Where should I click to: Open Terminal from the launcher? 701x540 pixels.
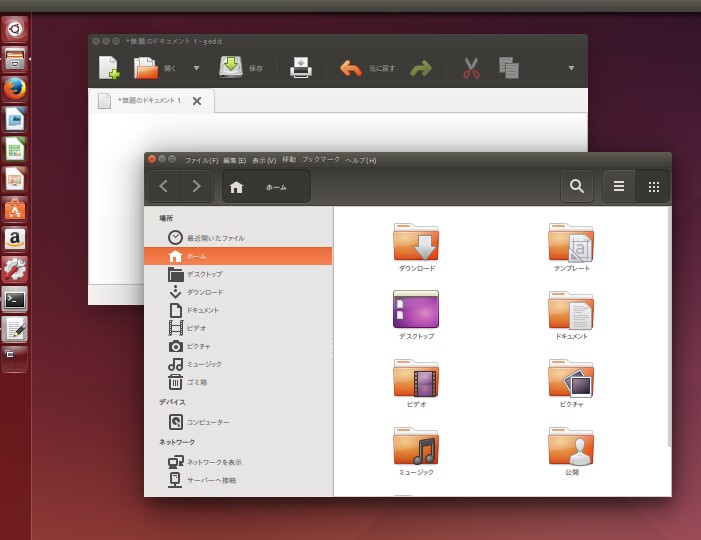(15, 299)
